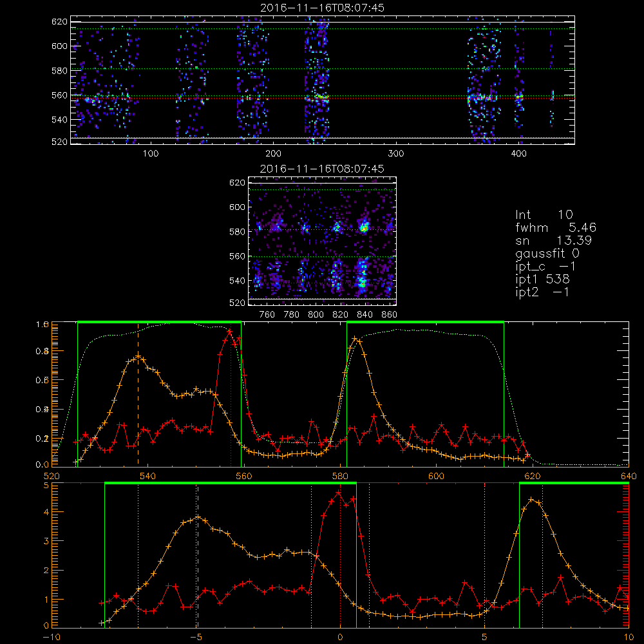Click the 760 x-axis label of the square image

(x=267, y=315)
